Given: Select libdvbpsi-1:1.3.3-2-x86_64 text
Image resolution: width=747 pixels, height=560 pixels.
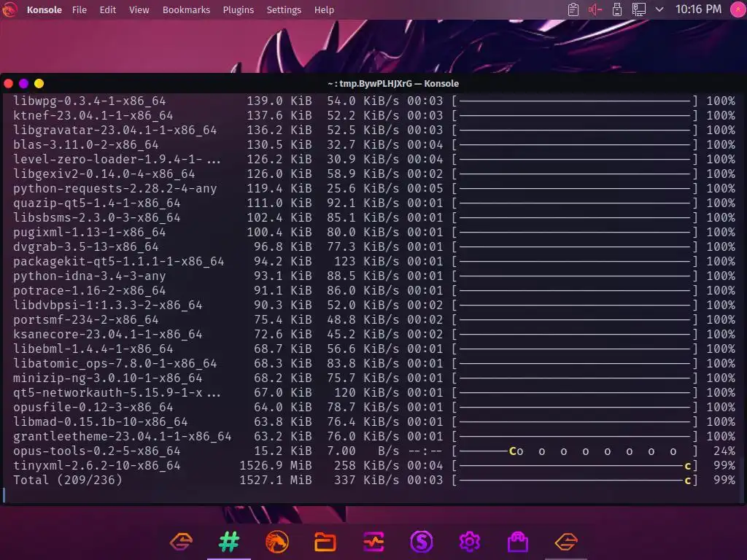Looking at the screenshot, I should [x=108, y=306].
